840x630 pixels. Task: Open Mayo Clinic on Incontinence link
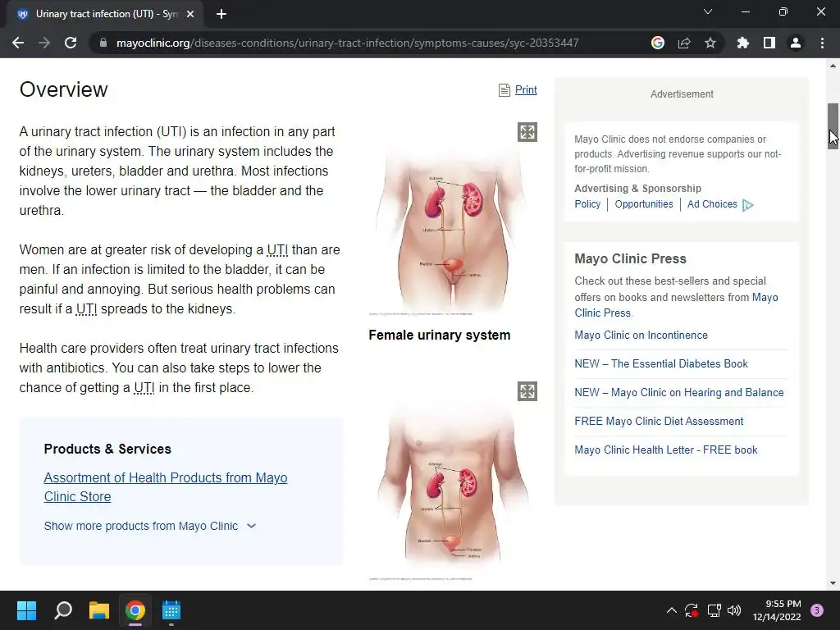point(641,336)
